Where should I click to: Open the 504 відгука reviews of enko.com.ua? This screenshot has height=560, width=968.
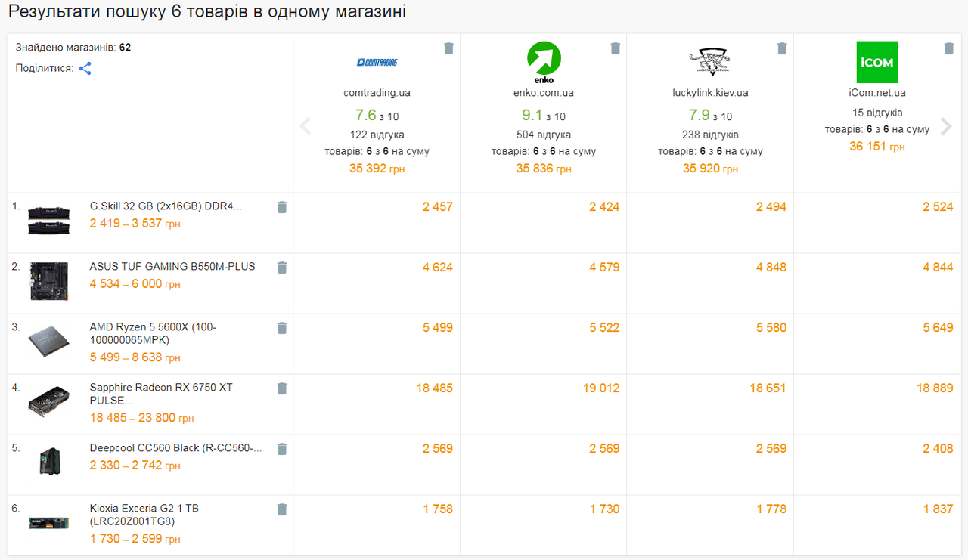[544, 135]
